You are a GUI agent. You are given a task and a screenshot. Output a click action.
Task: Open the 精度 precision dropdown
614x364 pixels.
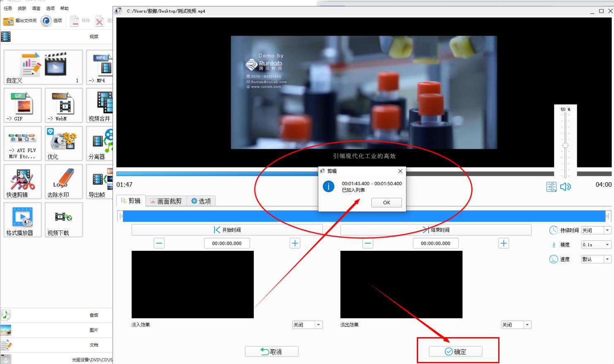pos(607,245)
